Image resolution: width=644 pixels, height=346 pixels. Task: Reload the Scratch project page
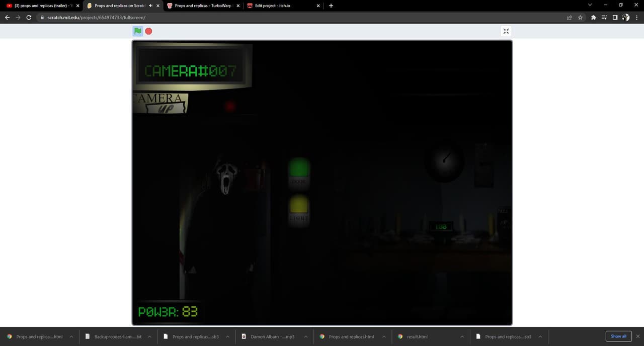(x=29, y=17)
